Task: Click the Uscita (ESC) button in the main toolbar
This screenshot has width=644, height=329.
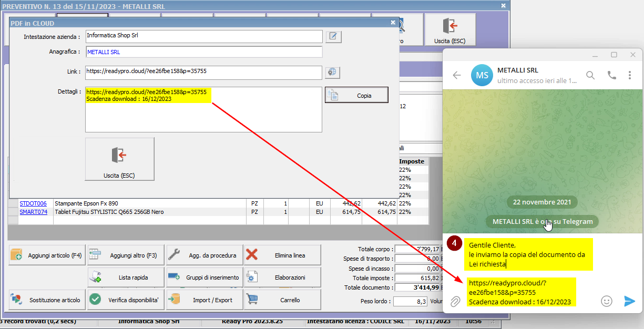Action: point(451,29)
